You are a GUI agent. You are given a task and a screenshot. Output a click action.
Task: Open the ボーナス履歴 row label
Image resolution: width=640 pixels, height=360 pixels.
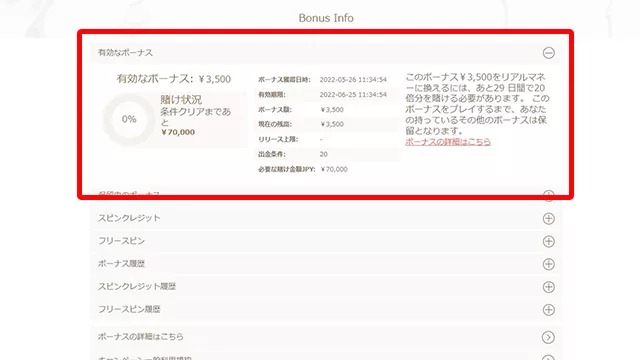point(121,264)
